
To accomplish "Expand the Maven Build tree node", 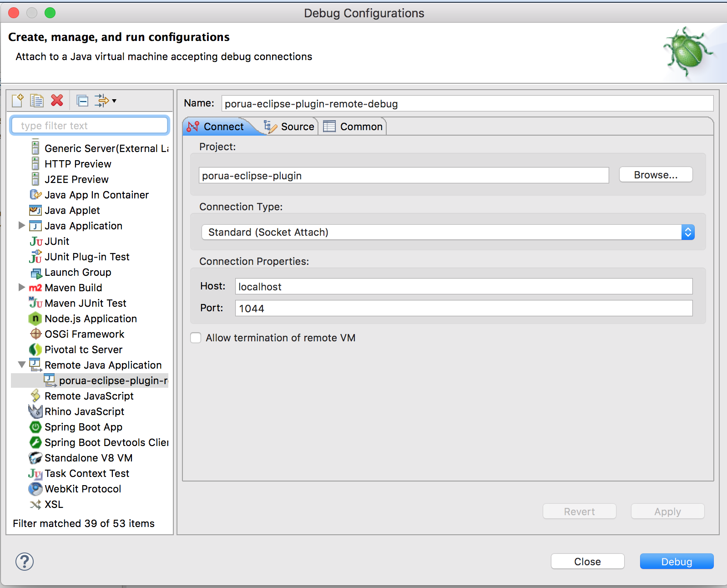I will [21, 288].
